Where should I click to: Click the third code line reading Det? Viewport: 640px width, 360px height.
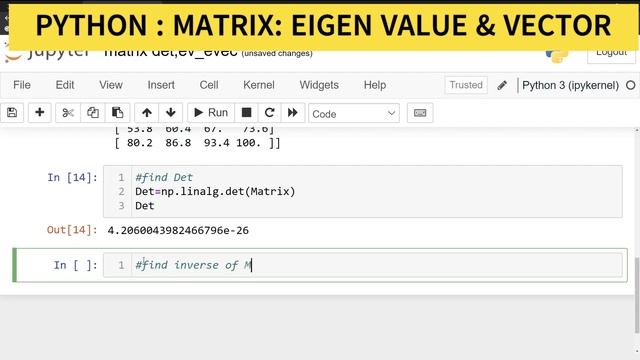coord(144,206)
